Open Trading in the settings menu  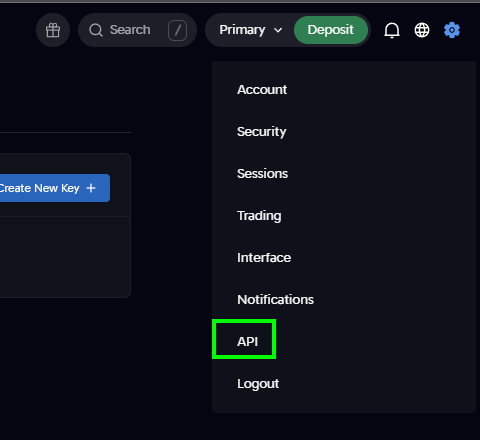tap(259, 216)
